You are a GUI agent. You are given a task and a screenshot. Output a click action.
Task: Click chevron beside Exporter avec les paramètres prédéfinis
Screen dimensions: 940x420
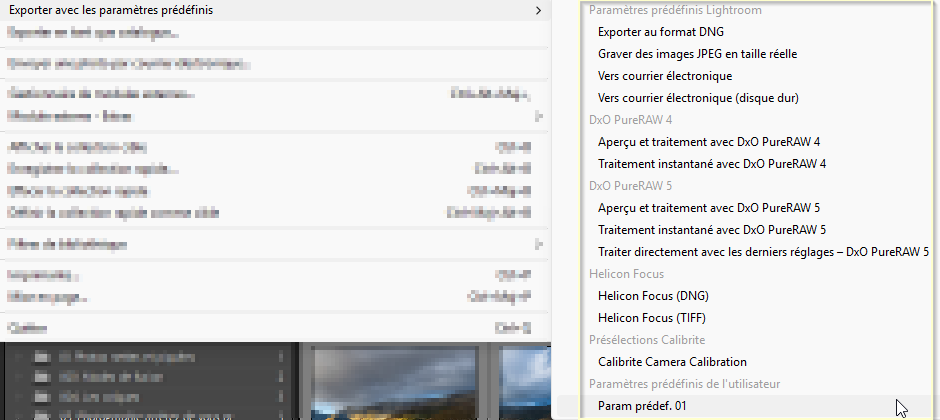pos(538,11)
